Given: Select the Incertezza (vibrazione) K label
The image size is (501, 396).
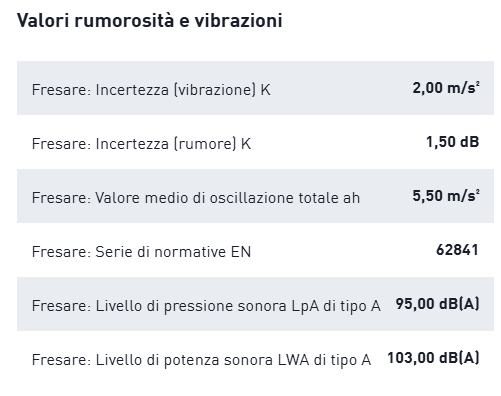Looking at the screenshot, I should pos(183,90).
